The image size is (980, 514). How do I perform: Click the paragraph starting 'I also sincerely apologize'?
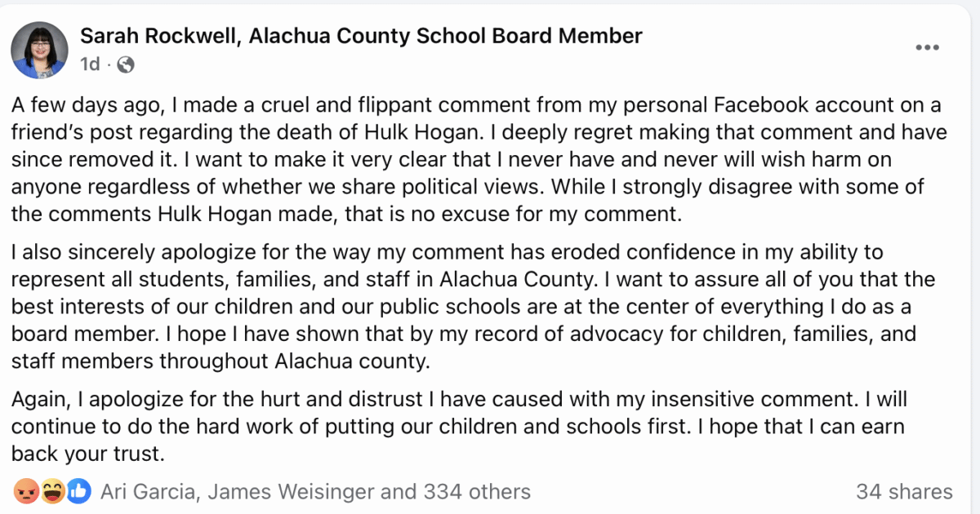tap(473, 307)
